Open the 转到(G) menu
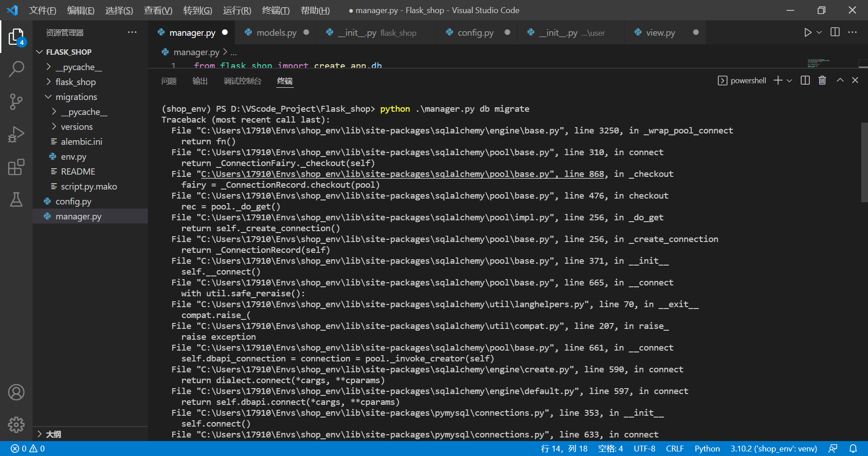 click(198, 10)
